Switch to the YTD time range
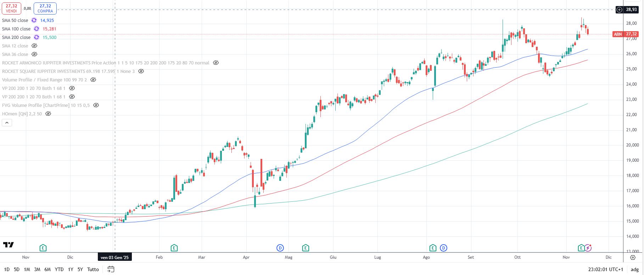Screen dimensions: 644x275 click(59, 269)
